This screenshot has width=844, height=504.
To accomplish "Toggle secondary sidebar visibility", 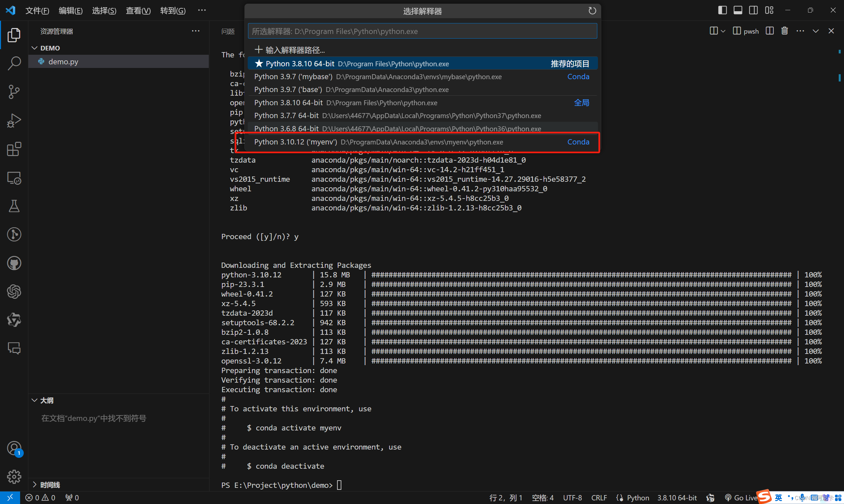I will (x=753, y=10).
